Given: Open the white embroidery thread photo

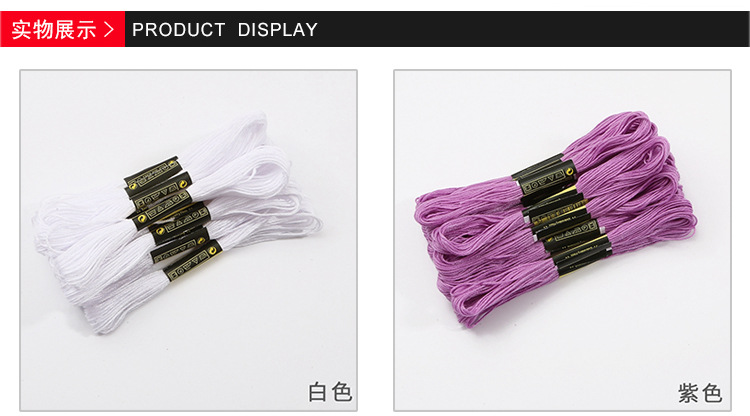Looking at the screenshot, I should point(188,241).
